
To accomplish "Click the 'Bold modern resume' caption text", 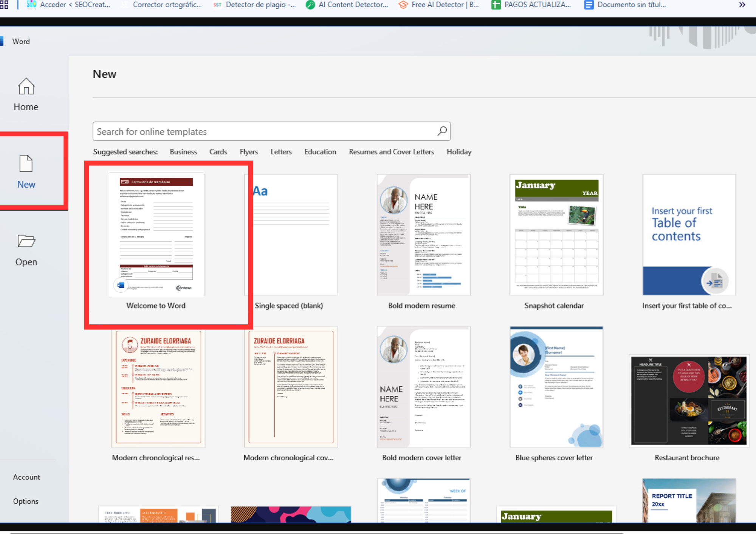I will click(x=421, y=306).
